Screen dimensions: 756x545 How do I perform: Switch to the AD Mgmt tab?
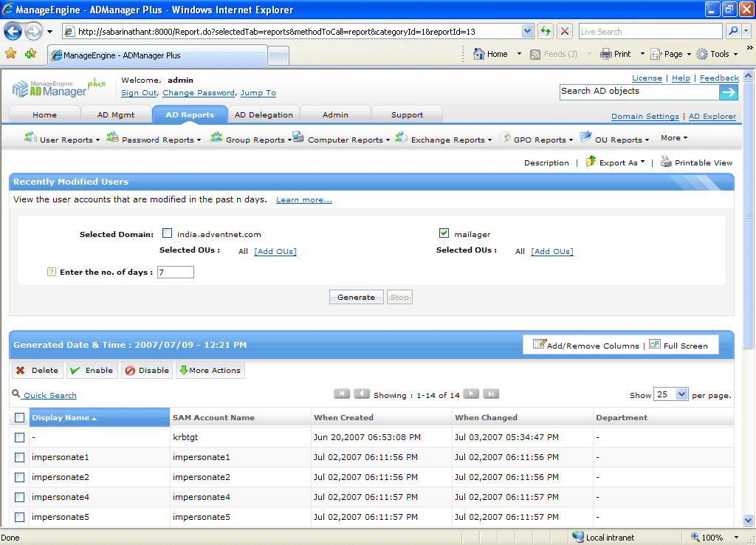click(116, 115)
